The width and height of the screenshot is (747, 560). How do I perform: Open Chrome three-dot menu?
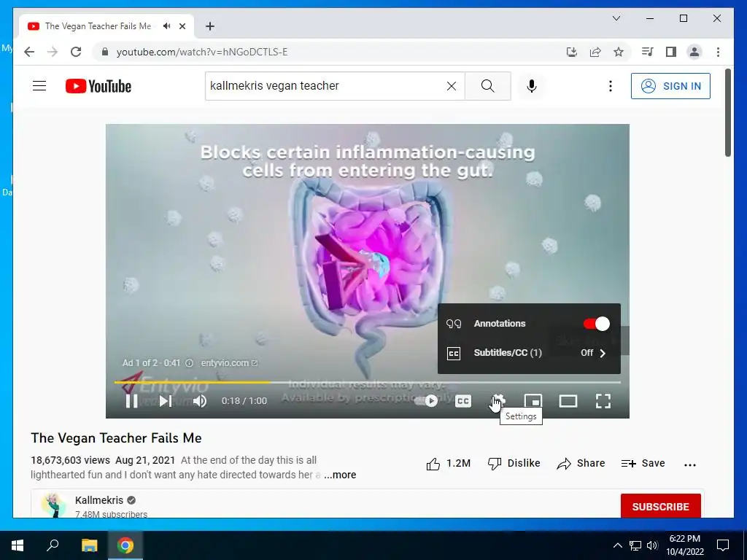pos(718,52)
